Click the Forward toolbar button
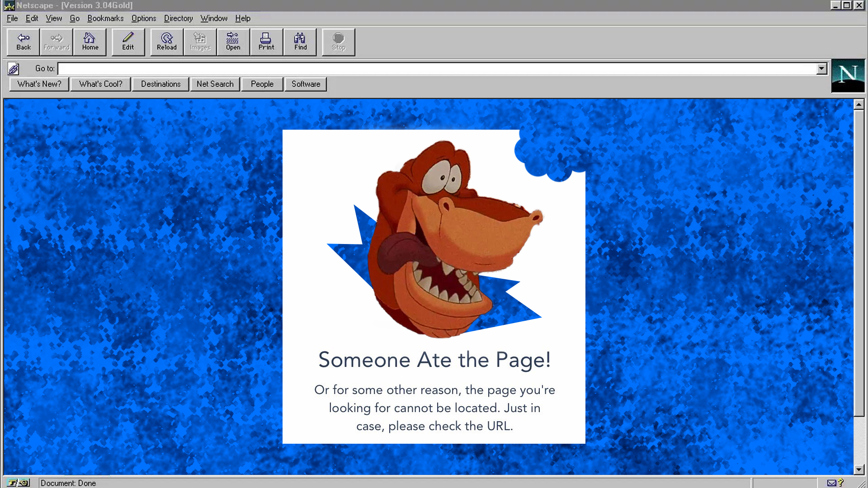 pos(57,42)
